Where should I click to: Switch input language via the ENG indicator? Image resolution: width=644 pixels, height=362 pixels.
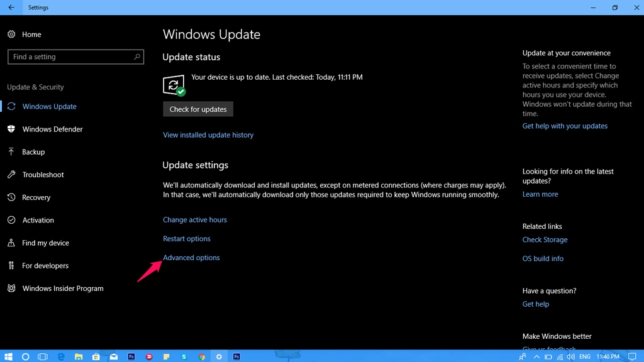(585, 356)
